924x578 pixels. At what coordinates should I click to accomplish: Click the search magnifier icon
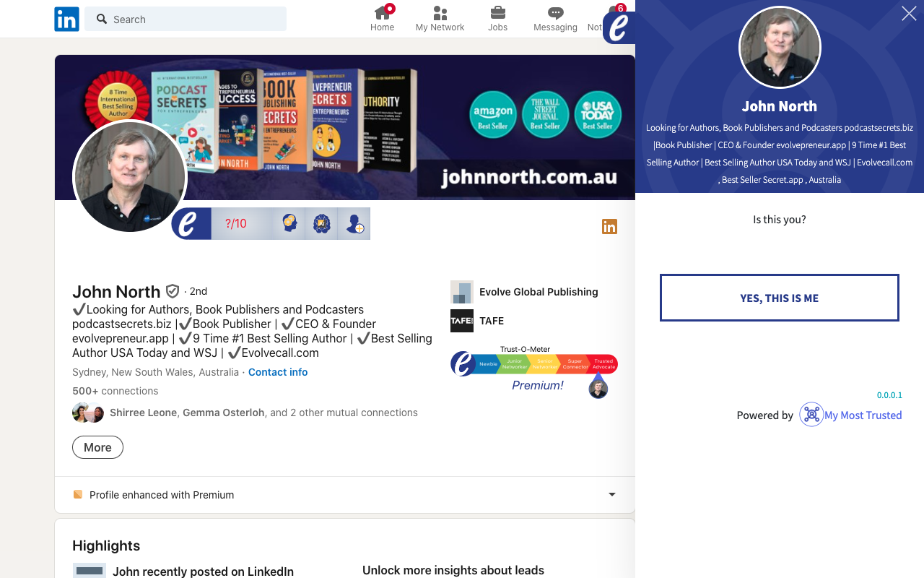[102, 19]
